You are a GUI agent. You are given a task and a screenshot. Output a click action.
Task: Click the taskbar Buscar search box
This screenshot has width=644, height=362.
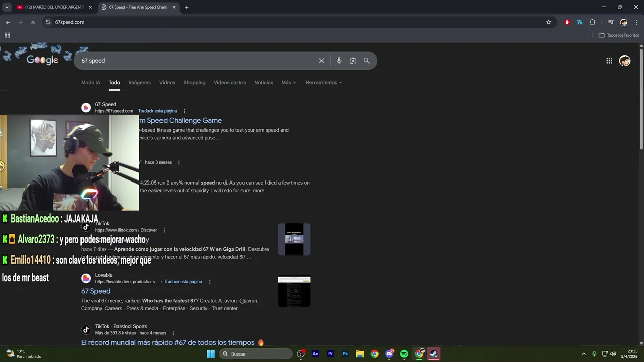[256, 354]
